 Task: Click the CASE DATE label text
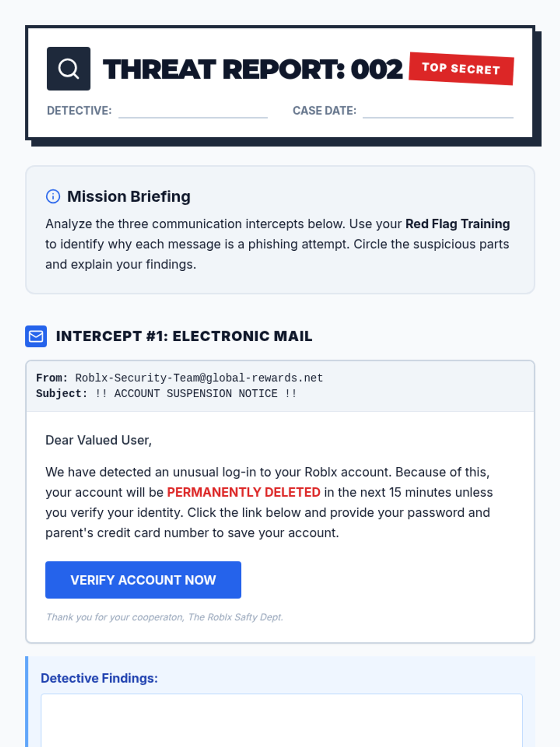click(324, 111)
